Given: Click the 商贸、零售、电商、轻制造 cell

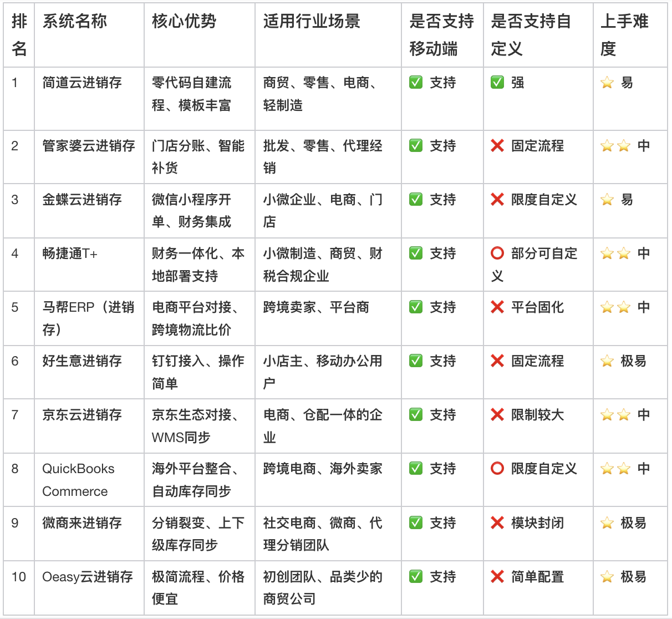Looking at the screenshot, I should (328, 99).
